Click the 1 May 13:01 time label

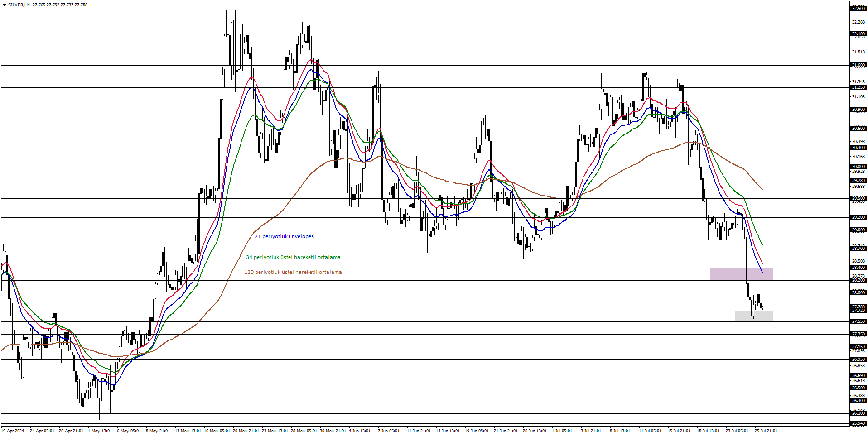tap(100, 431)
